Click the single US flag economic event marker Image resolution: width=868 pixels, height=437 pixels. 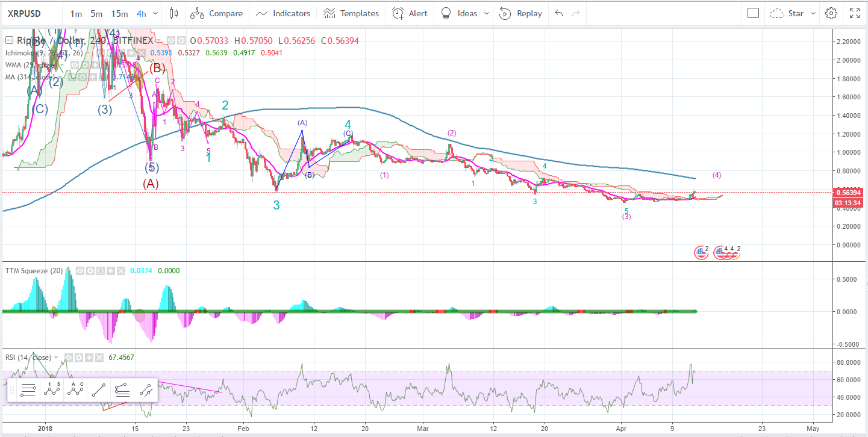(701, 253)
